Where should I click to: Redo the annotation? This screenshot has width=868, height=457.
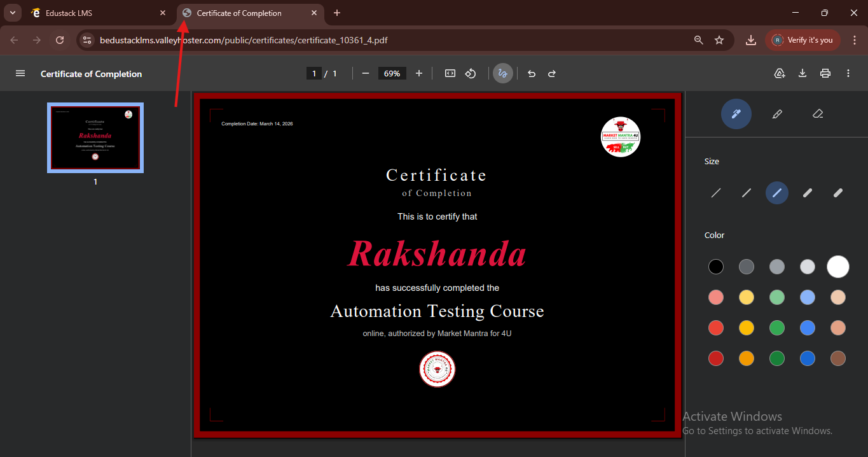(552, 74)
